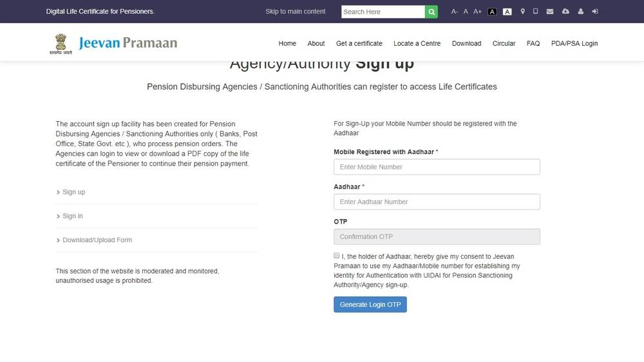Click the location pin icon

tap(522, 12)
